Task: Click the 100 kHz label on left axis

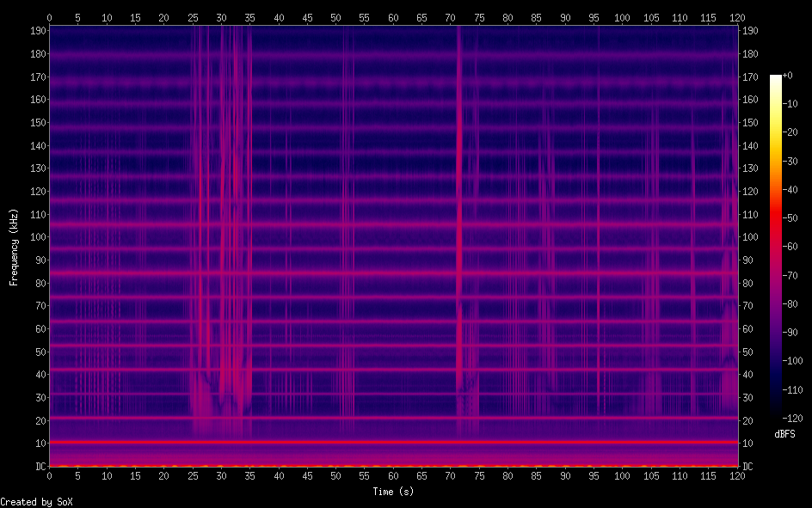Action: point(36,237)
